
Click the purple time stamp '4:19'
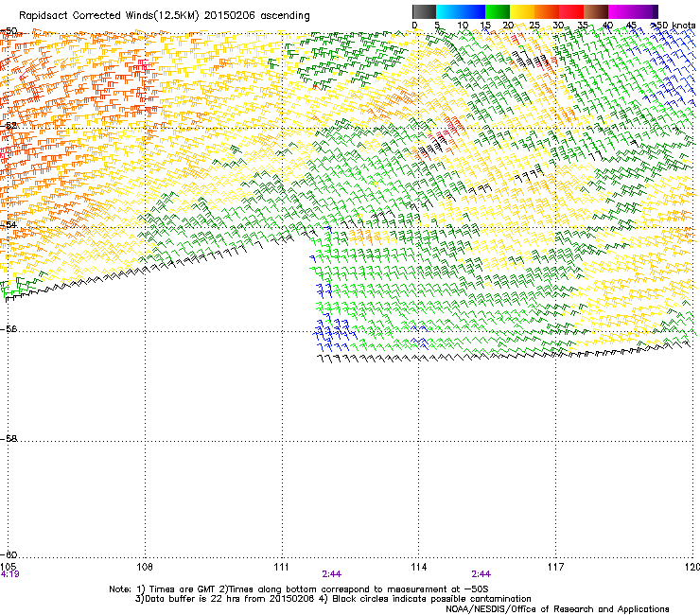9,574
